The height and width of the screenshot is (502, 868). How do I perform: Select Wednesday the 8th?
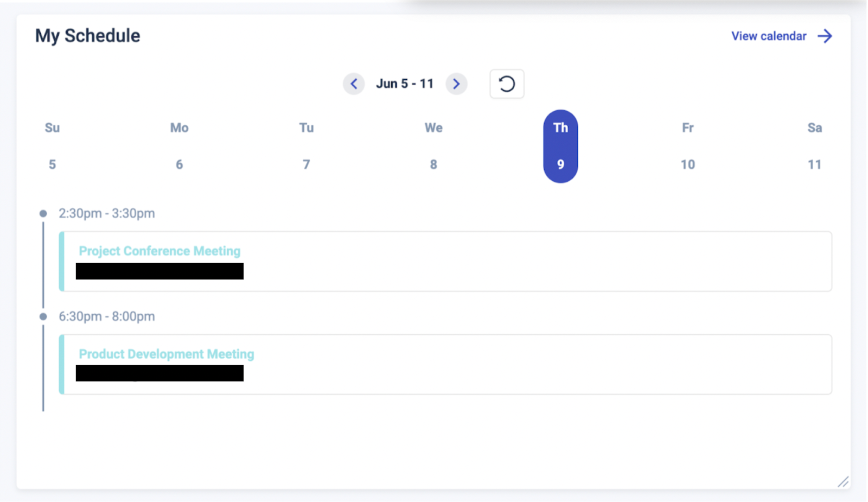pos(433,146)
